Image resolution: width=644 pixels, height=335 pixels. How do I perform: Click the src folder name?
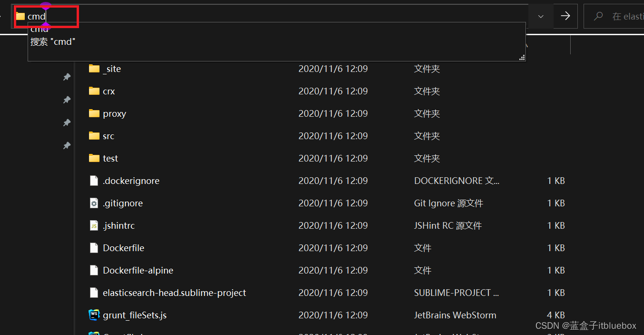point(109,136)
